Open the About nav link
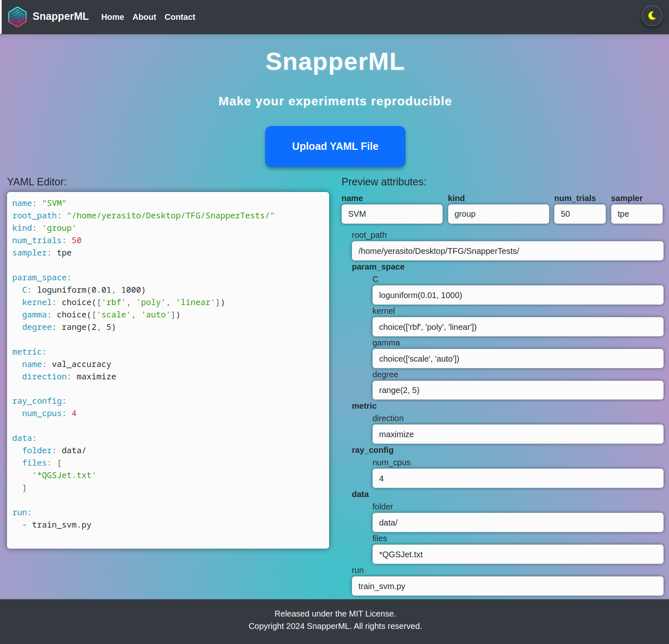Image resolution: width=669 pixels, height=644 pixels. click(144, 17)
